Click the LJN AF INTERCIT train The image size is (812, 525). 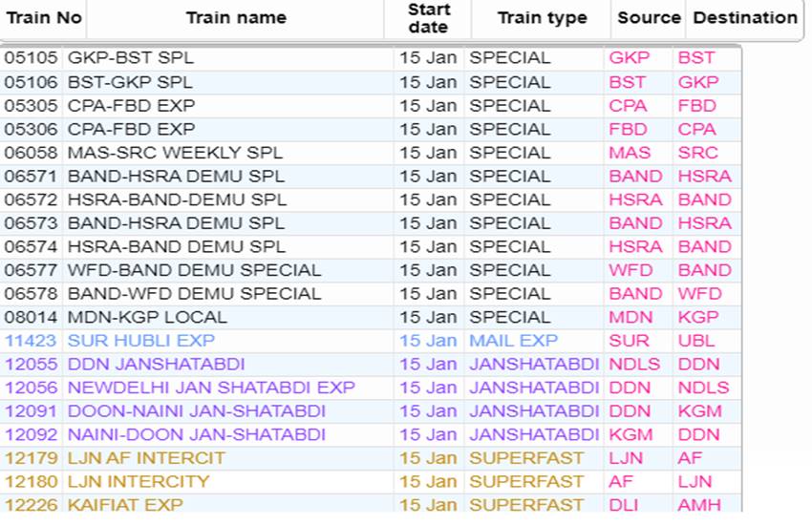[x=146, y=458]
